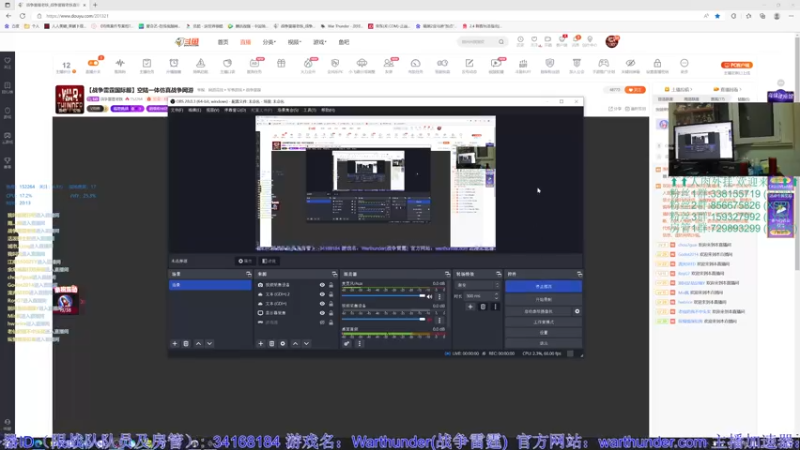This screenshot has height=450, width=800.
Task: Adjust the Mic/Aux volume slider
Action: [384, 296]
